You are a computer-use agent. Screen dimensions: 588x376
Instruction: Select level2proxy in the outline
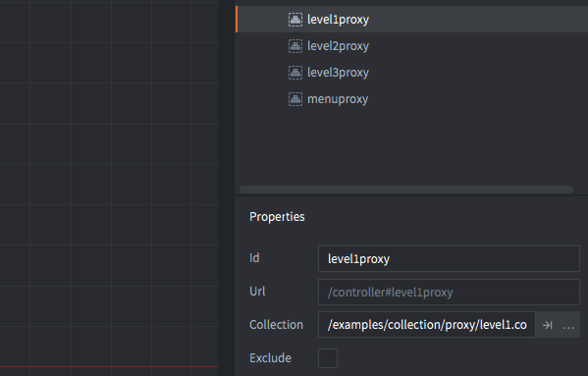pos(411,46)
